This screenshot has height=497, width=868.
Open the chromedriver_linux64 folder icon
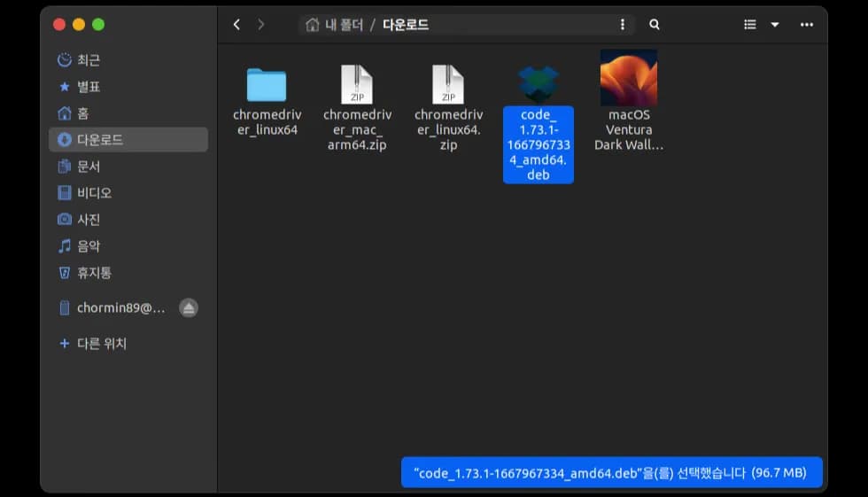[266, 85]
